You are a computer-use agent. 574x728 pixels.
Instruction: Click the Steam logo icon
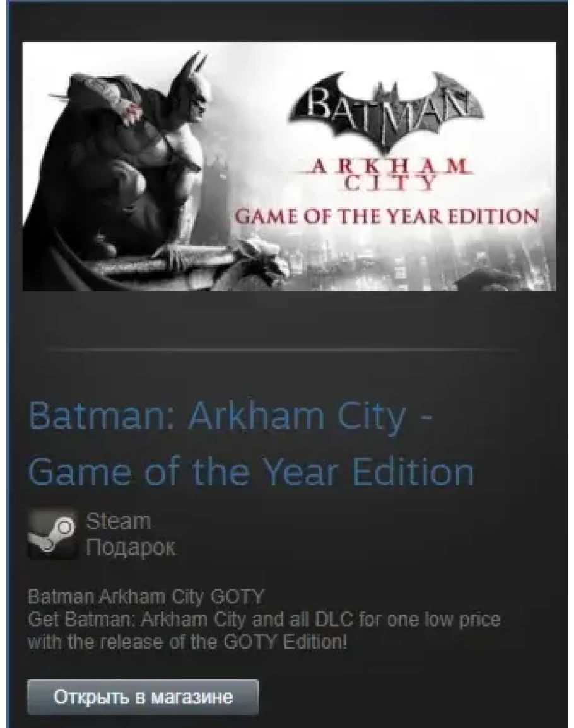[x=52, y=534]
